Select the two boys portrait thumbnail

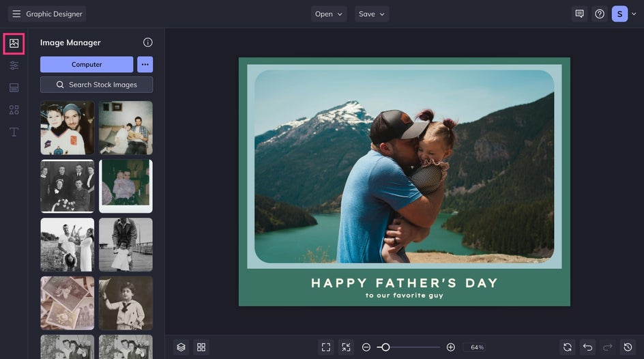[x=68, y=128]
